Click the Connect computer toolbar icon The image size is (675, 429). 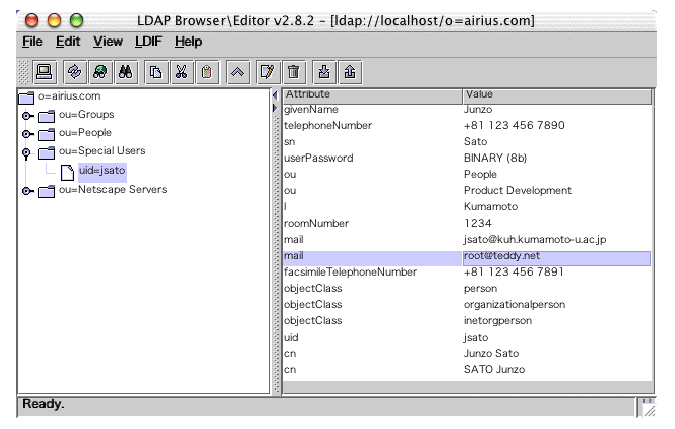click(x=44, y=72)
